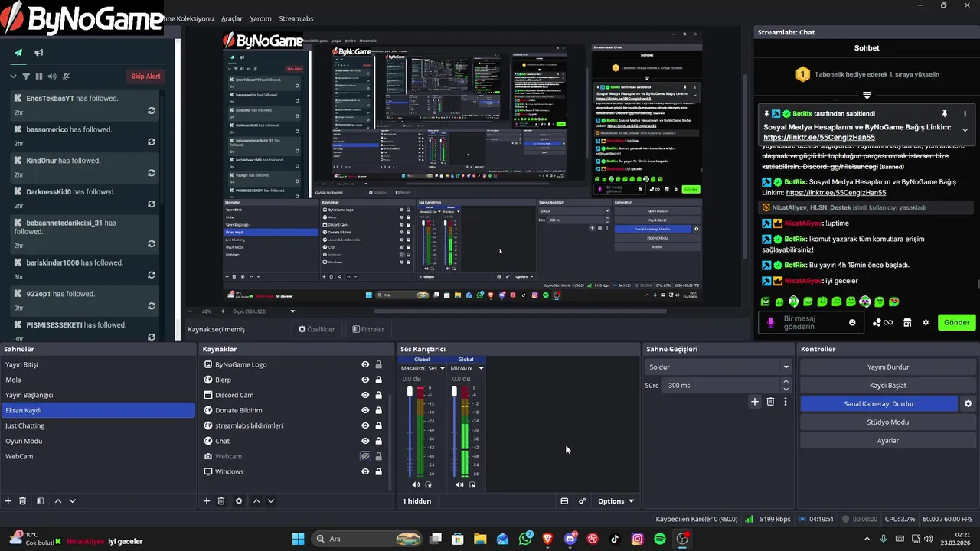Move the source down in the Kaynaklar toolbar
This screenshot has width=980, height=551.
point(271,501)
